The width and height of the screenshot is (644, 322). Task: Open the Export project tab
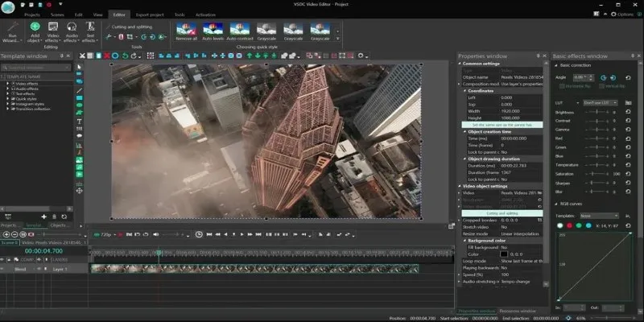pyautogui.click(x=150, y=14)
